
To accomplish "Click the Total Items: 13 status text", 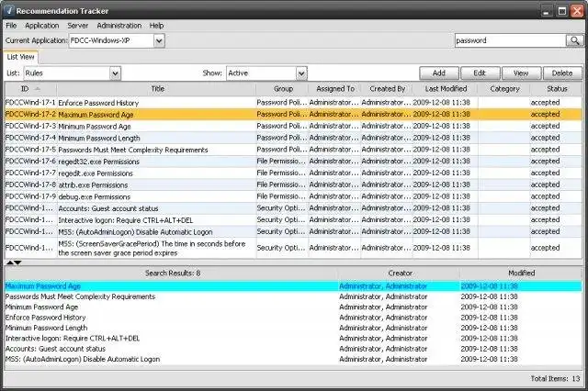I will tap(555, 379).
